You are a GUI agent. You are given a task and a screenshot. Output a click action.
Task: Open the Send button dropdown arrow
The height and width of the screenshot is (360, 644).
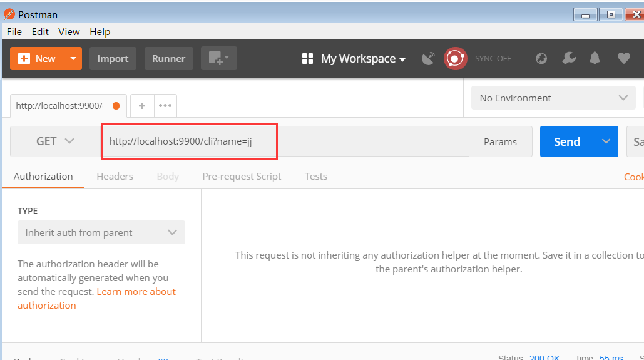606,141
